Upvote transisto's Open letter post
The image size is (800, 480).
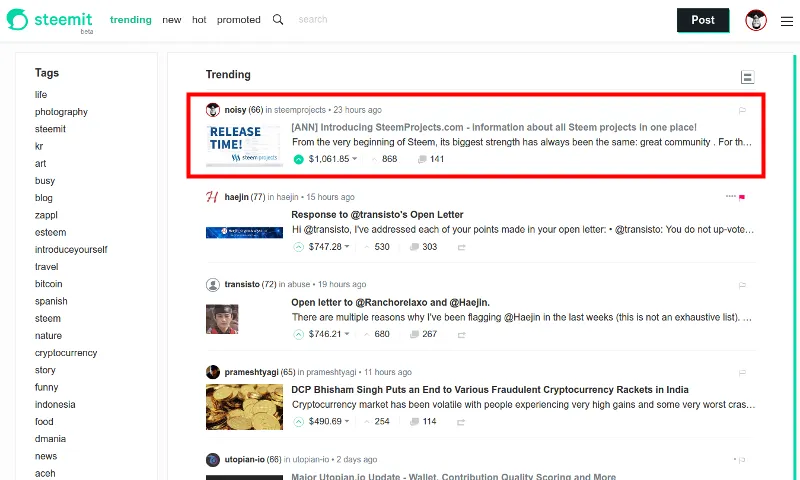click(298, 334)
